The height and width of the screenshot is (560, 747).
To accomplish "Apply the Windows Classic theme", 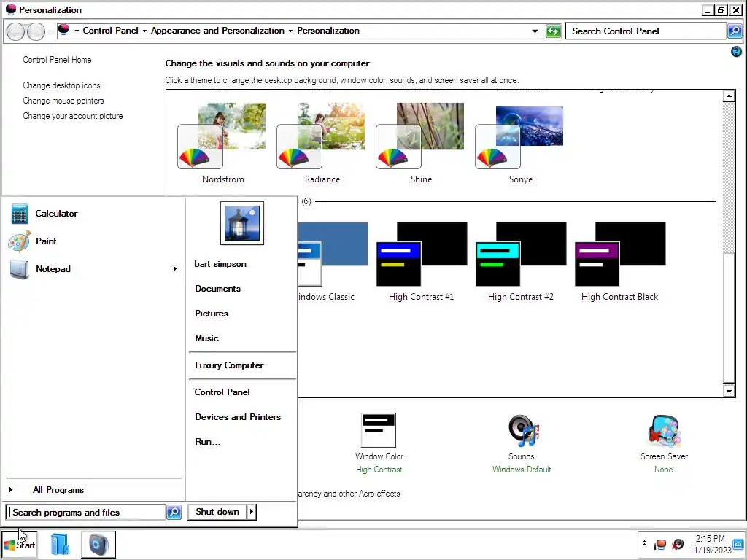I will point(333,262).
